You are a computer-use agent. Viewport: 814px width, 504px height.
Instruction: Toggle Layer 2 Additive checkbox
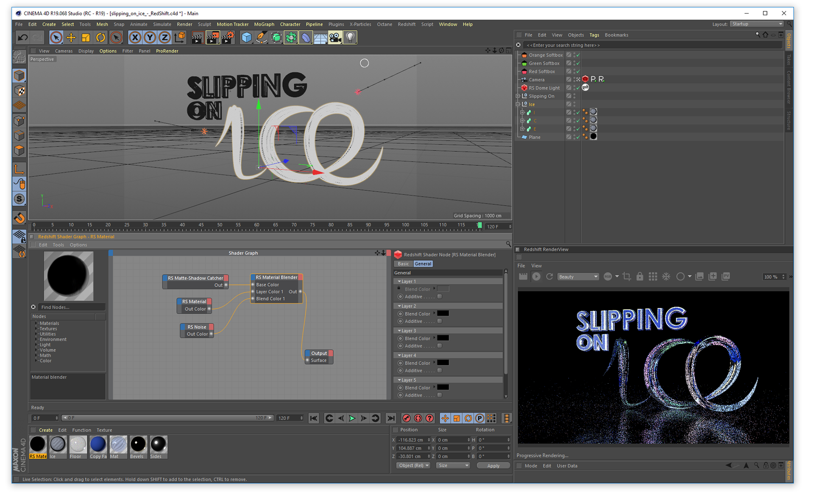pyautogui.click(x=440, y=321)
